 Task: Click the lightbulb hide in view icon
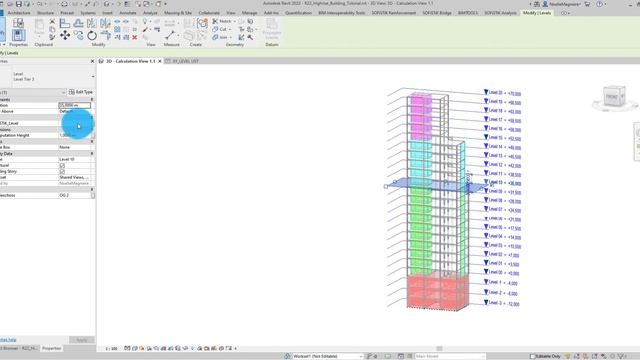(x=145, y=21)
